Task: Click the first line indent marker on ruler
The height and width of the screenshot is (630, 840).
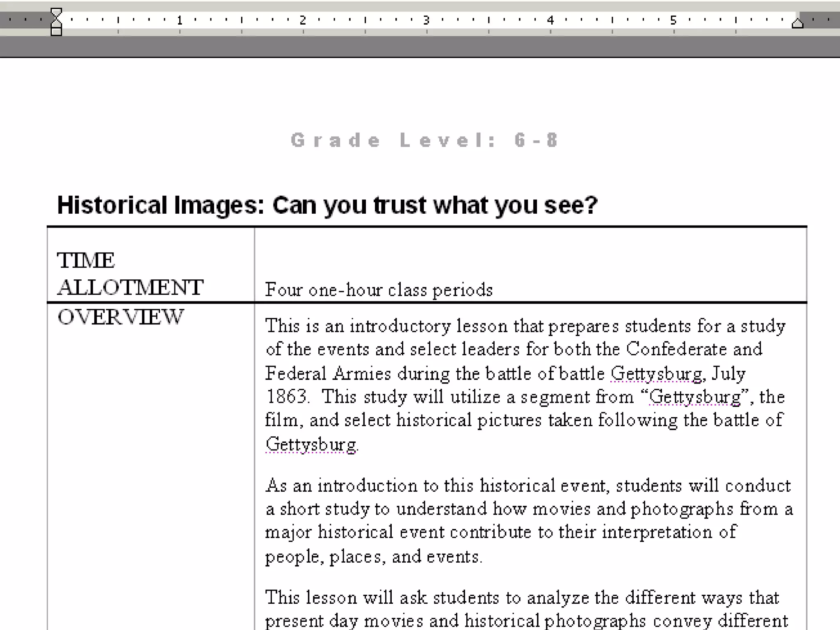Action: click(x=56, y=13)
